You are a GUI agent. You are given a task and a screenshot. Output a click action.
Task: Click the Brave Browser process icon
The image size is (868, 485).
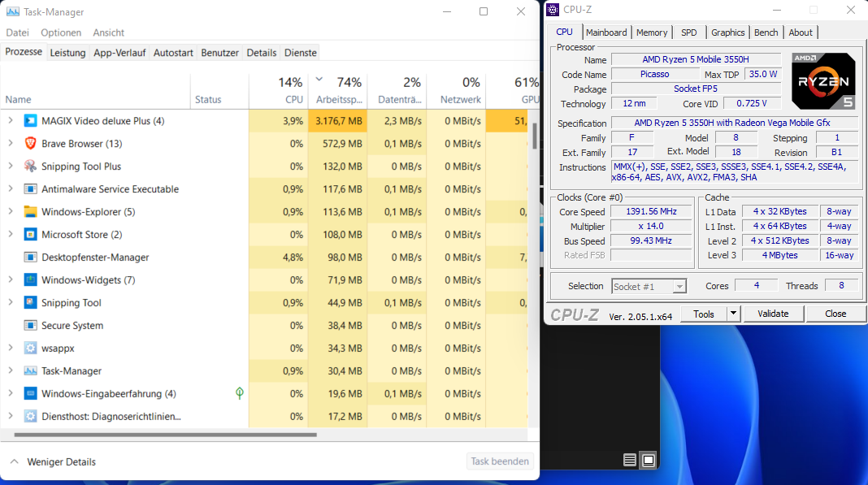[30, 144]
